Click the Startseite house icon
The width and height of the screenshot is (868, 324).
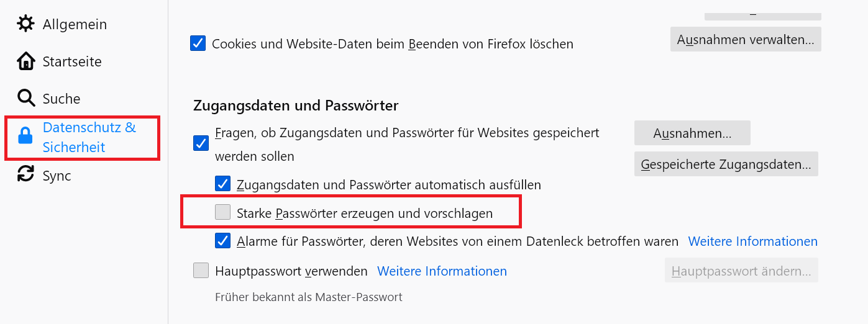25,61
